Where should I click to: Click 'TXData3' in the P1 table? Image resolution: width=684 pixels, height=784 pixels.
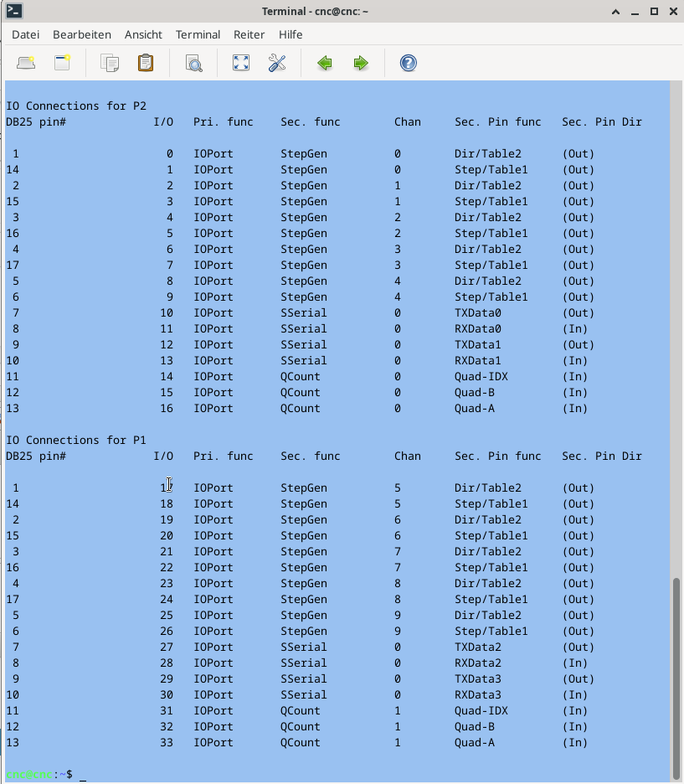pos(478,679)
